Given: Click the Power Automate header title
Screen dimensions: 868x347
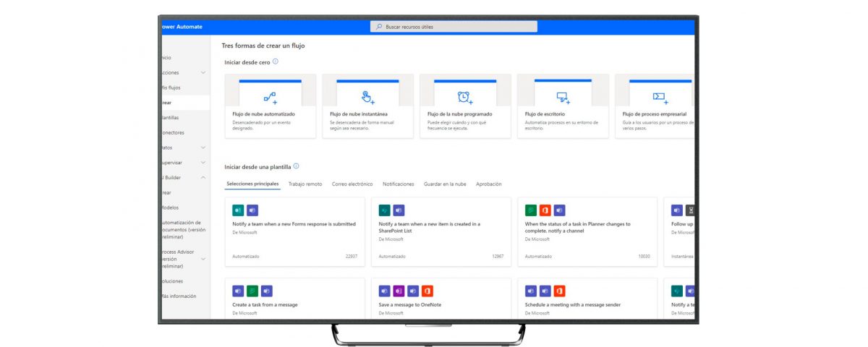Looking at the screenshot, I should point(181,27).
